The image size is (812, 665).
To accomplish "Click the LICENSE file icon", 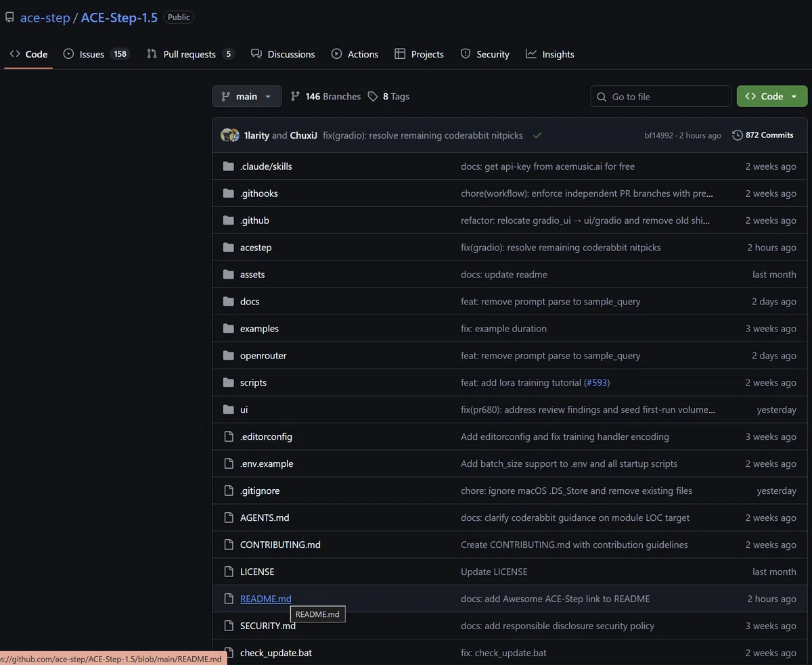I will coord(228,572).
